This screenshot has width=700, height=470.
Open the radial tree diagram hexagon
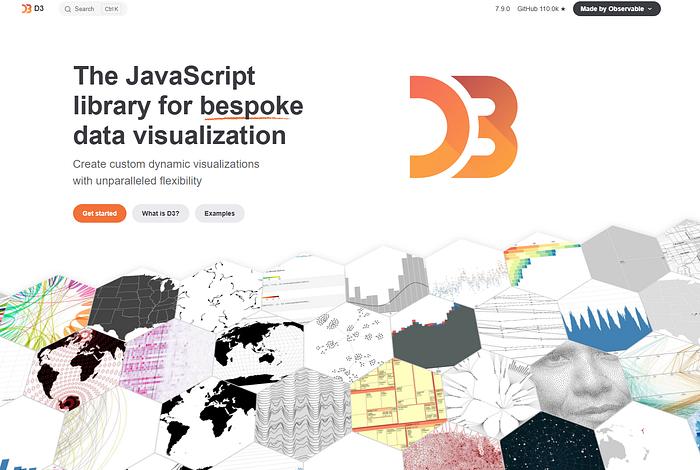[x=491, y=393]
